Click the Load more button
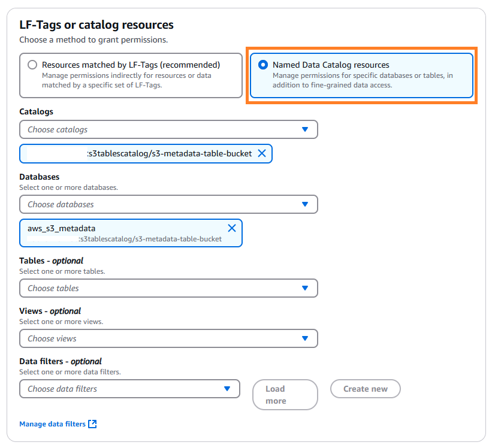The width and height of the screenshot is (492, 448). pyautogui.click(x=285, y=395)
